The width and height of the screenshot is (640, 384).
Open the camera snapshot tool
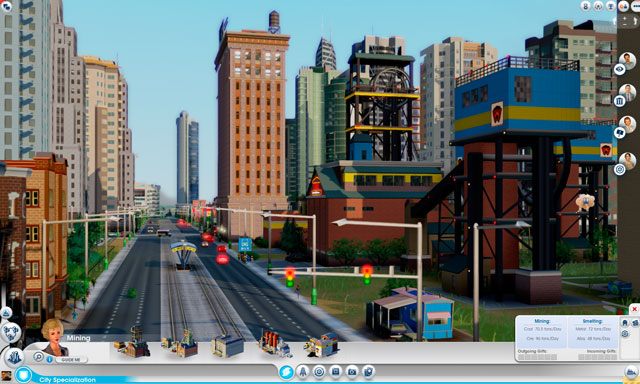coord(351,372)
